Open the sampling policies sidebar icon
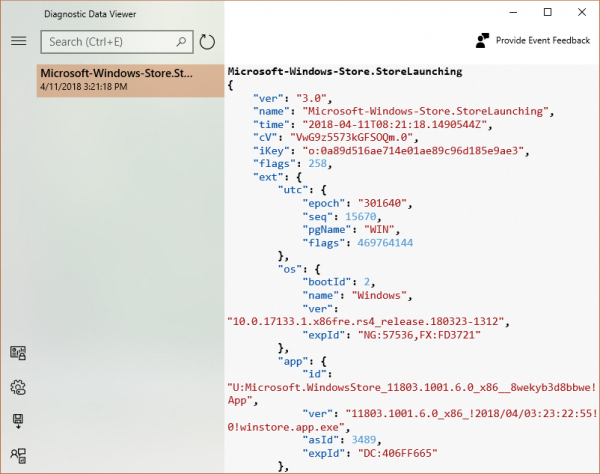This screenshot has width=600, height=474. (18, 455)
